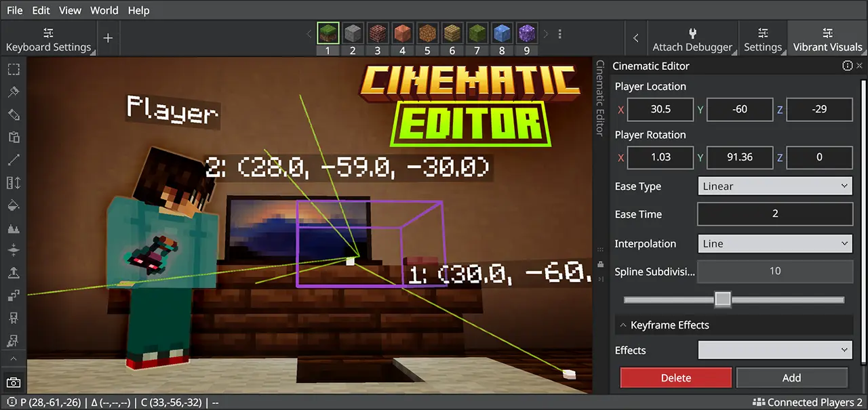The width and height of the screenshot is (868, 410).
Task: Activate the line drawing tool
Action: point(14,160)
